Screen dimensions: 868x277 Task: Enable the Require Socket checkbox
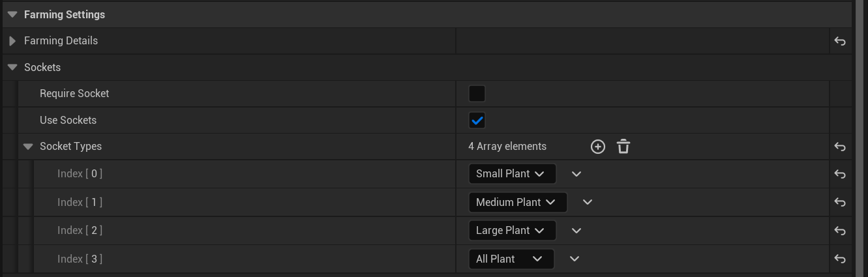point(477,94)
